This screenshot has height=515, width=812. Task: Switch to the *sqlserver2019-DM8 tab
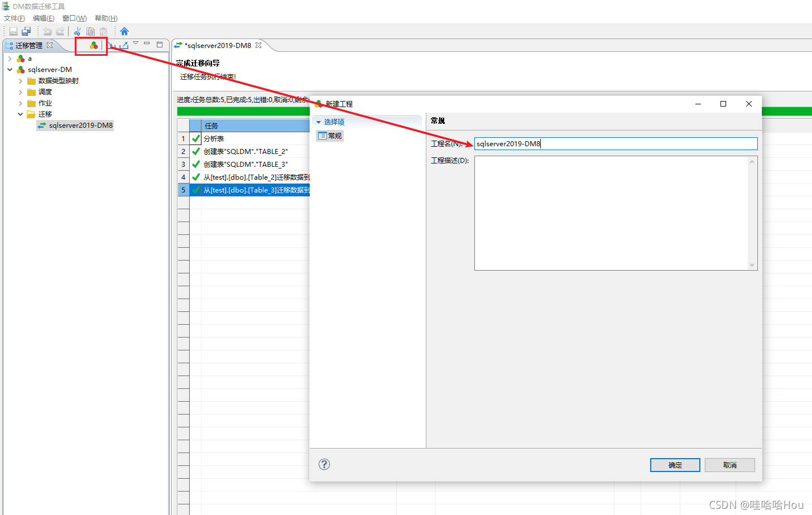(218, 45)
